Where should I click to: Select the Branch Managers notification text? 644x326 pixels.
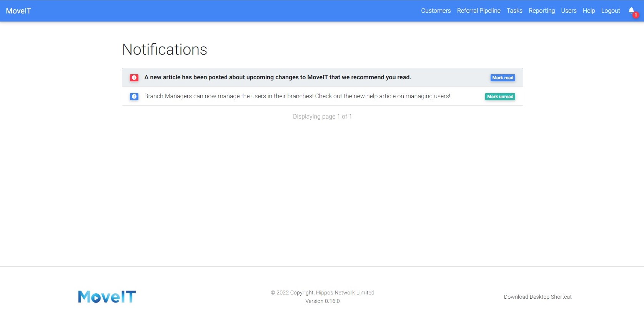pos(297,96)
